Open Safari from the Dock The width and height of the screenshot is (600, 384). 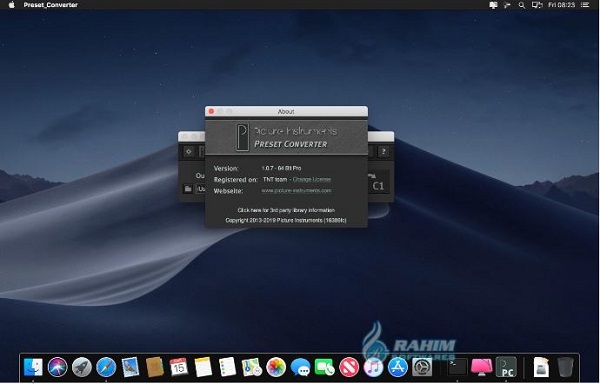[106, 367]
